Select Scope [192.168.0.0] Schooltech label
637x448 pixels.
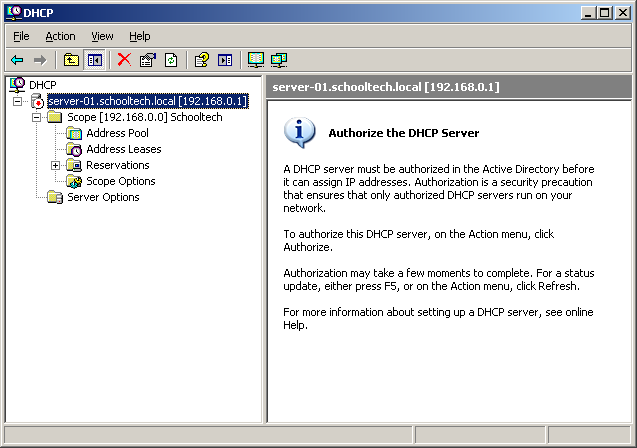145,117
